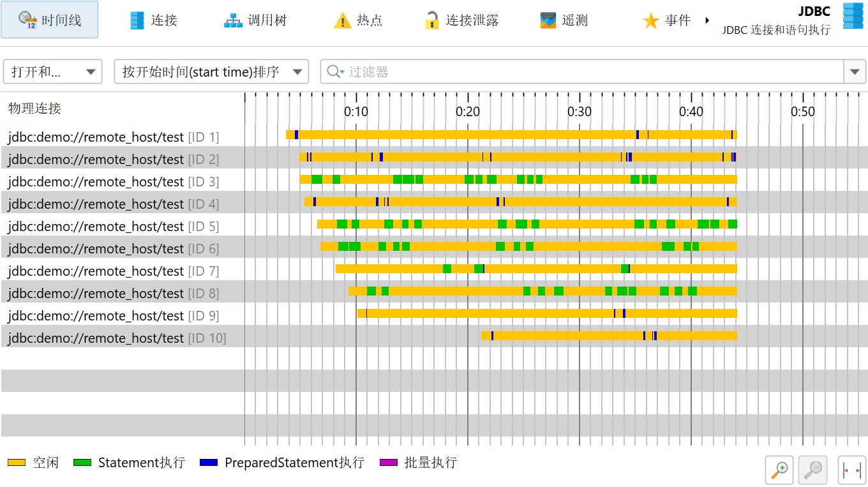Viewport: 868px width, 487px height.
Task: Click the yellow 空闲 legend swatch
Action: click(17, 462)
